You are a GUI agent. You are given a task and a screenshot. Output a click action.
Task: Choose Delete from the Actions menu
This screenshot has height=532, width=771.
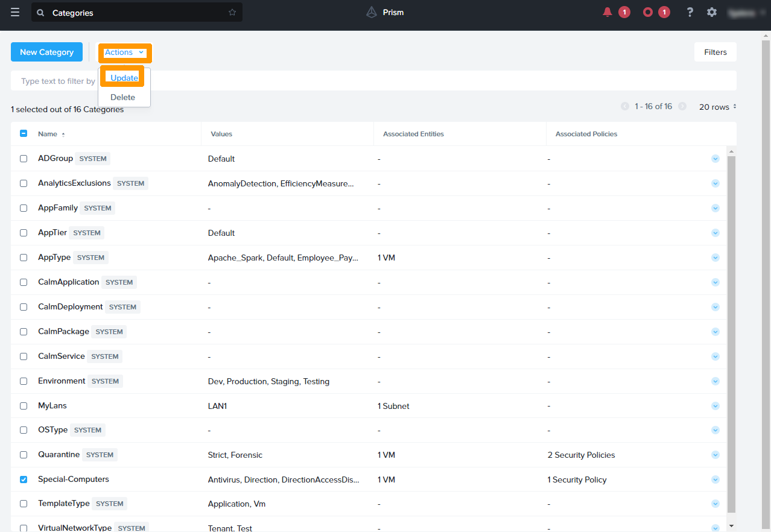pos(123,97)
